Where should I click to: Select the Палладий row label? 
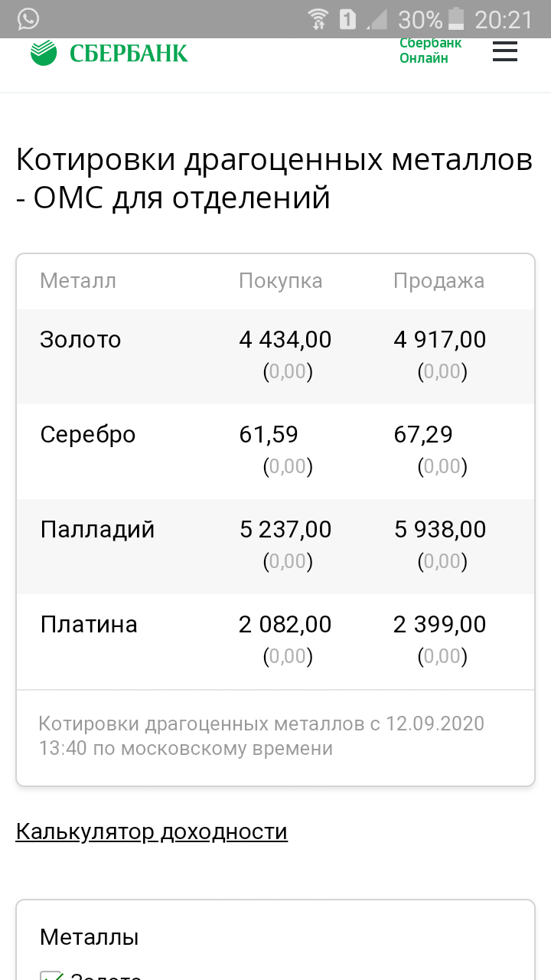(x=97, y=529)
